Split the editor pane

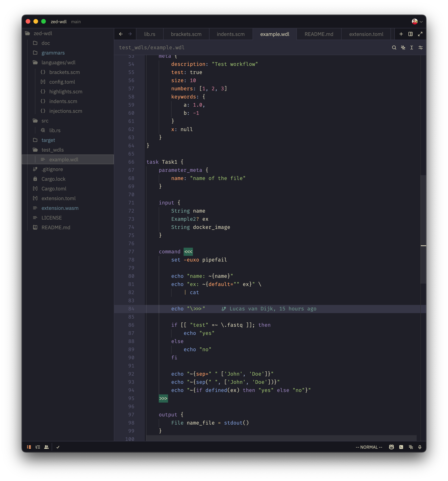click(411, 34)
